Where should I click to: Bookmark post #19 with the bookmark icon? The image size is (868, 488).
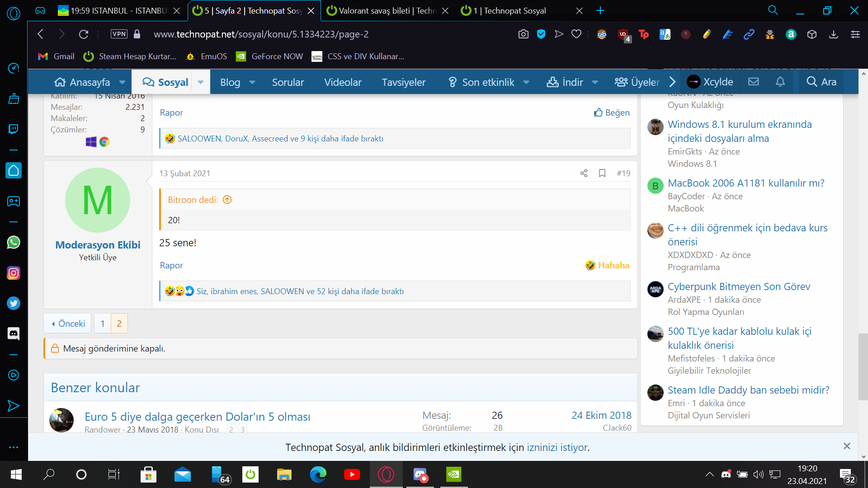[602, 173]
